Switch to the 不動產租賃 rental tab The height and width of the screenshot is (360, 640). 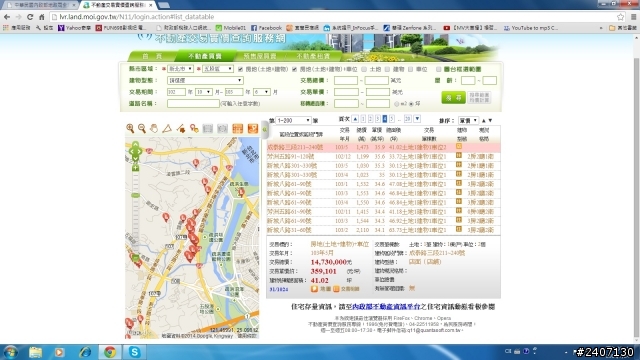point(313,56)
